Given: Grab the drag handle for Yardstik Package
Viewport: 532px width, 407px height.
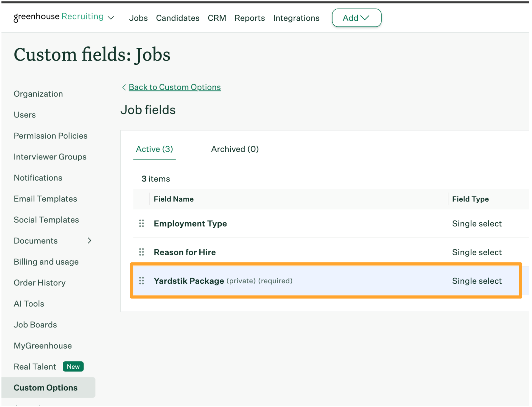Looking at the screenshot, I should 141,281.
